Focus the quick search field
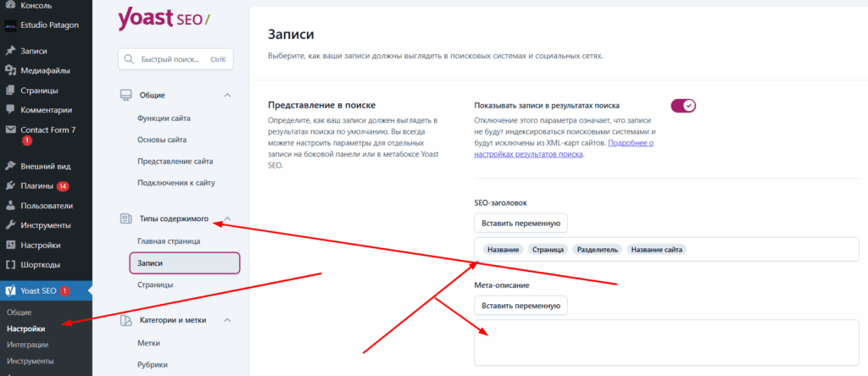The height and width of the screenshot is (376, 868). click(175, 59)
